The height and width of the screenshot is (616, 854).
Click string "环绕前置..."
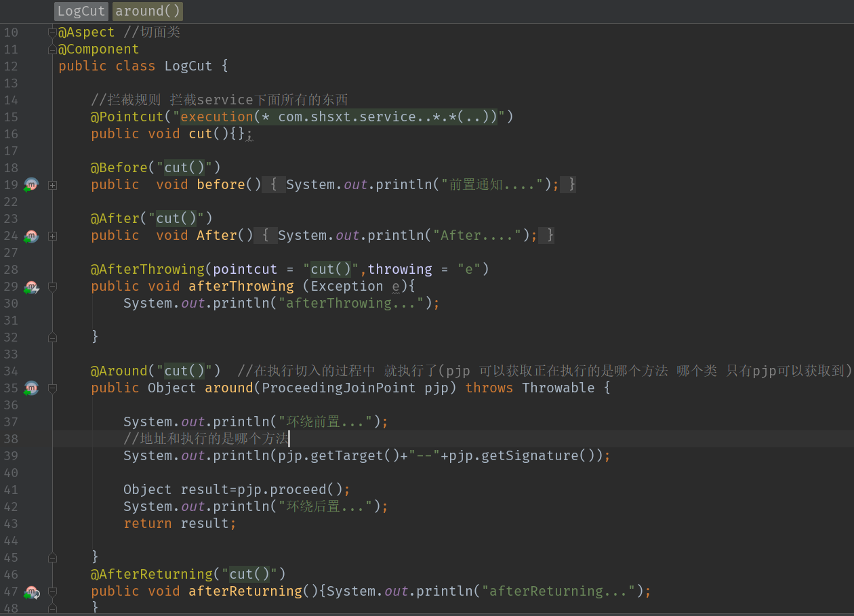coord(325,422)
